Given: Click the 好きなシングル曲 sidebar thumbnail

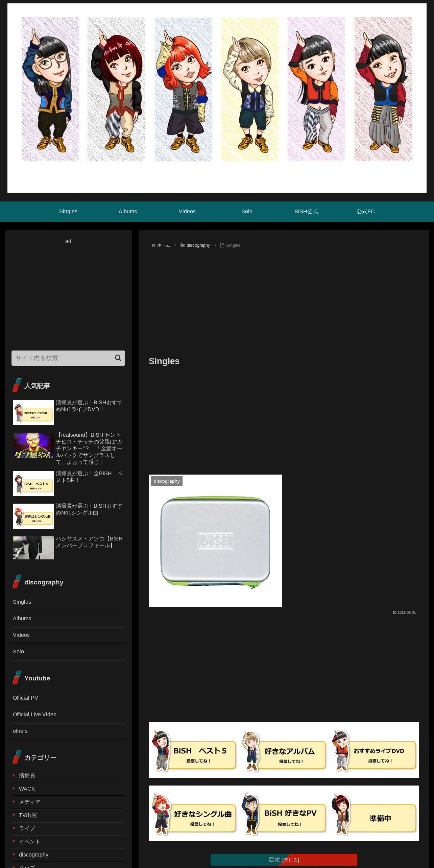Looking at the screenshot, I should coord(33,516).
